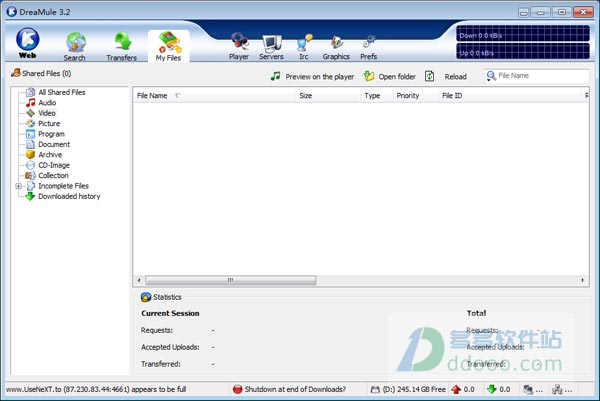
Task: Select the Program category
Action: (x=51, y=134)
